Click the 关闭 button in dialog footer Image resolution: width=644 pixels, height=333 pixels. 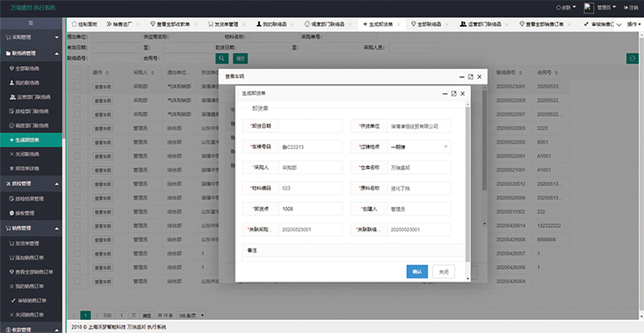pos(443,272)
